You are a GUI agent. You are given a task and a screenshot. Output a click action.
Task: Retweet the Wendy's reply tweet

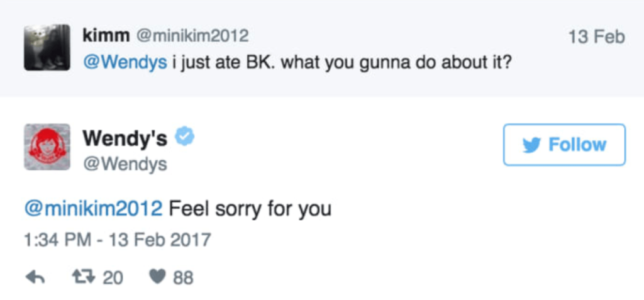pyautogui.click(x=82, y=277)
